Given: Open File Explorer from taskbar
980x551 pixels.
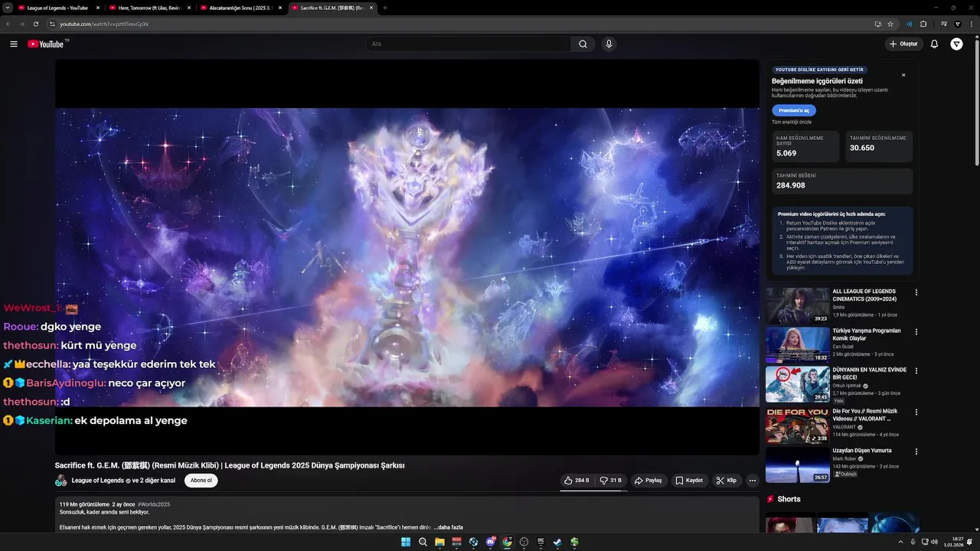Looking at the screenshot, I should click(x=439, y=542).
